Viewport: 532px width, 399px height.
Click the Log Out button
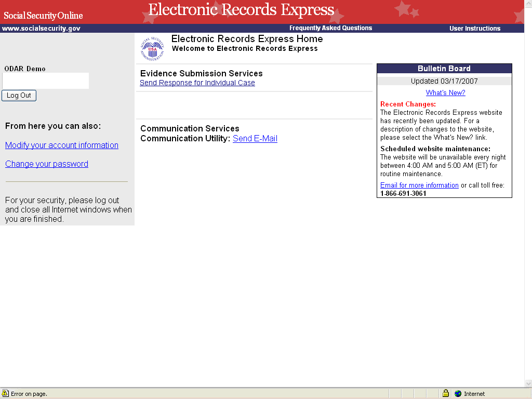[x=19, y=96]
